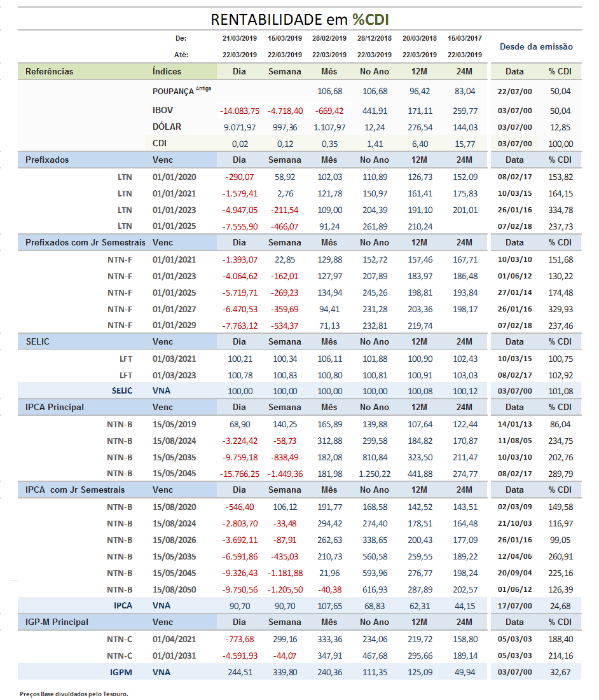Click the CDI 24M value 15,77
The image size is (599, 700).
(x=465, y=144)
